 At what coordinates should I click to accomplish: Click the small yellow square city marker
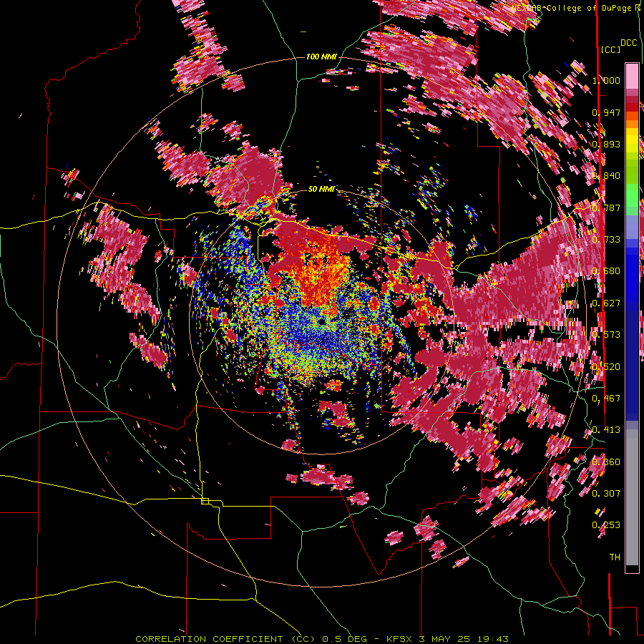tap(205, 501)
